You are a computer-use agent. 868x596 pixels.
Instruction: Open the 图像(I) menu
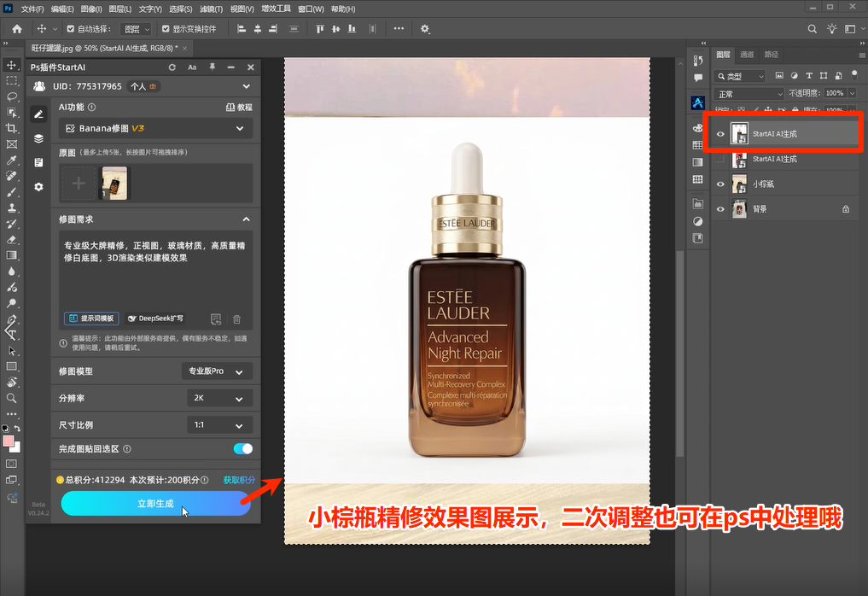pos(91,9)
